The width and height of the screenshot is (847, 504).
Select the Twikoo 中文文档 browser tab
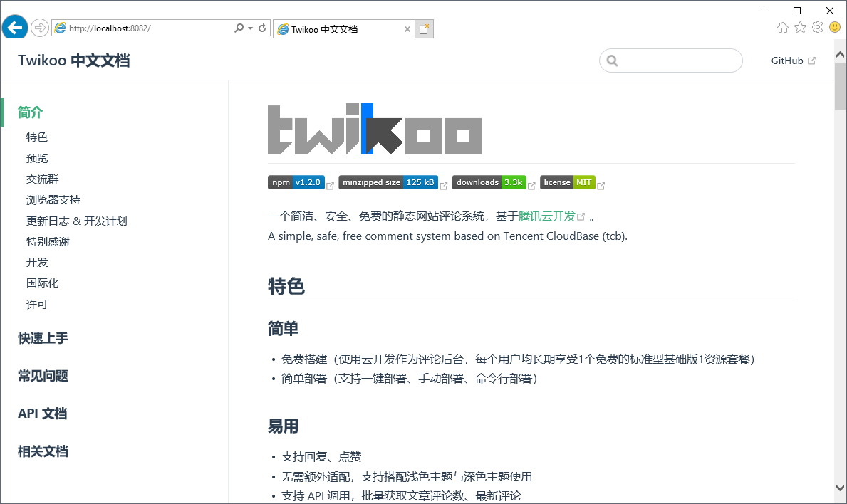click(343, 29)
